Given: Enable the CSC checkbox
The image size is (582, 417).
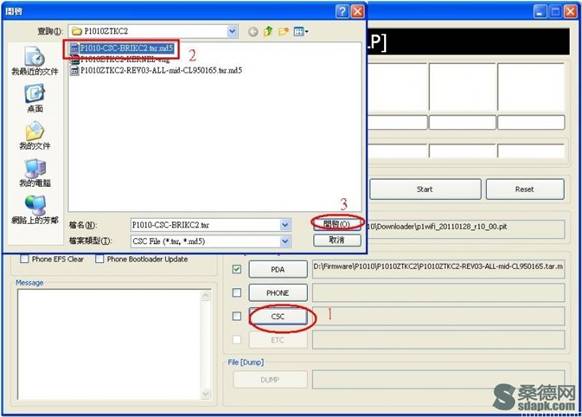Looking at the screenshot, I should click(236, 316).
